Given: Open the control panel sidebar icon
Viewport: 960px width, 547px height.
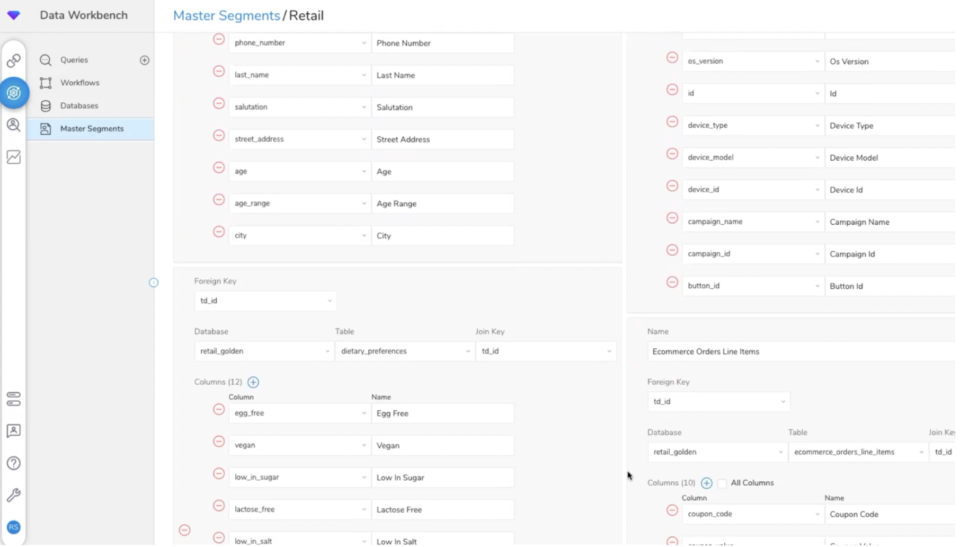Looking at the screenshot, I should (x=13, y=399).
